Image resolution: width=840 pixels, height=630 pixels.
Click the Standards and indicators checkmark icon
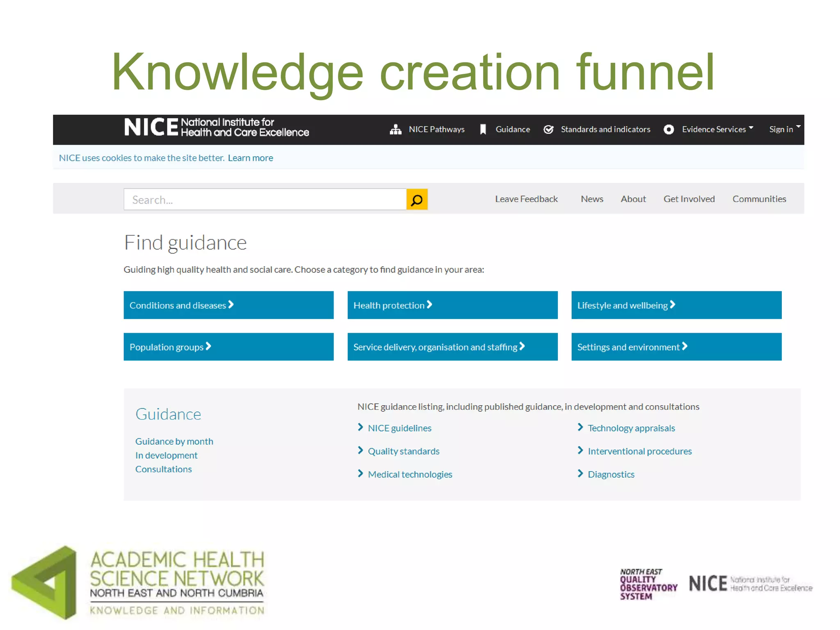[x=548, y=130]
